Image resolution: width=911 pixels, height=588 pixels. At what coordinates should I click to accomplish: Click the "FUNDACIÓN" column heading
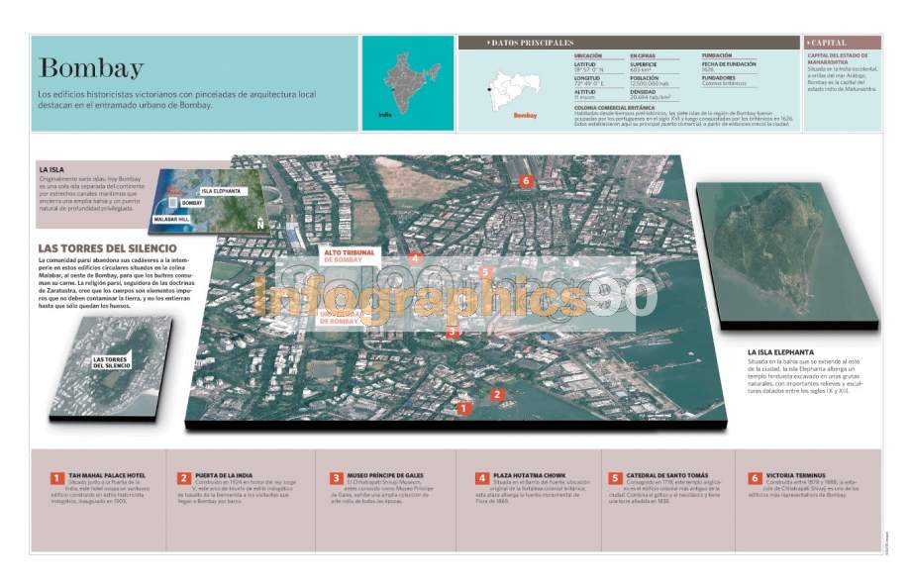click(x=717, y=55)
